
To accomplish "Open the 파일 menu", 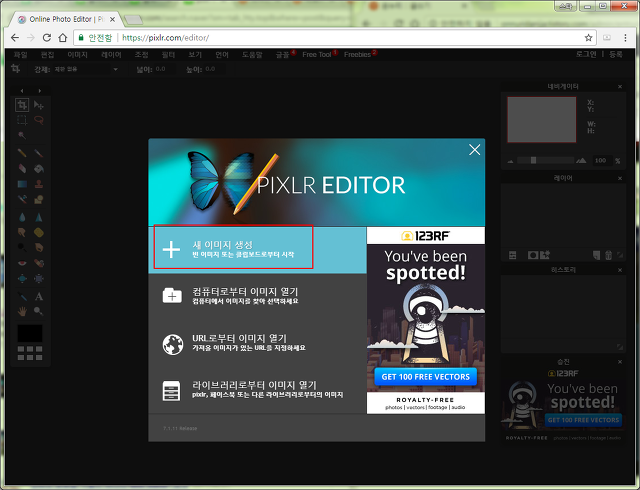I will (20, 55).
